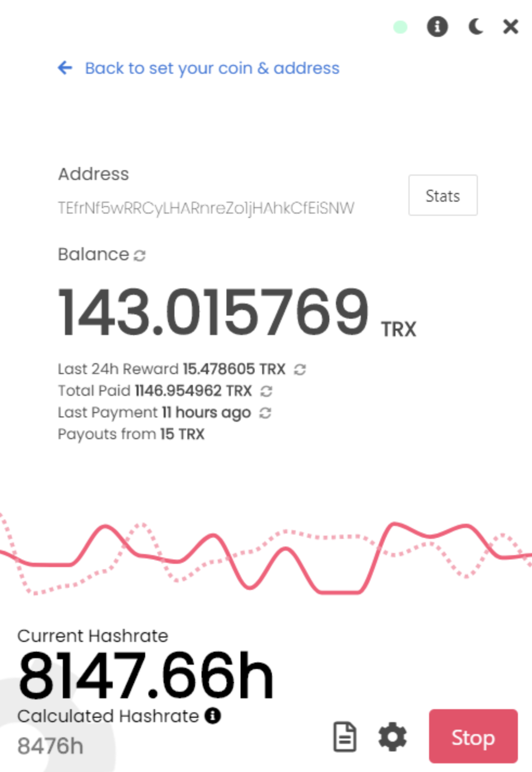Screen dimensions: 532x772
Task: Toggle dark mode with the moon icon
Action: pos(475,26)
